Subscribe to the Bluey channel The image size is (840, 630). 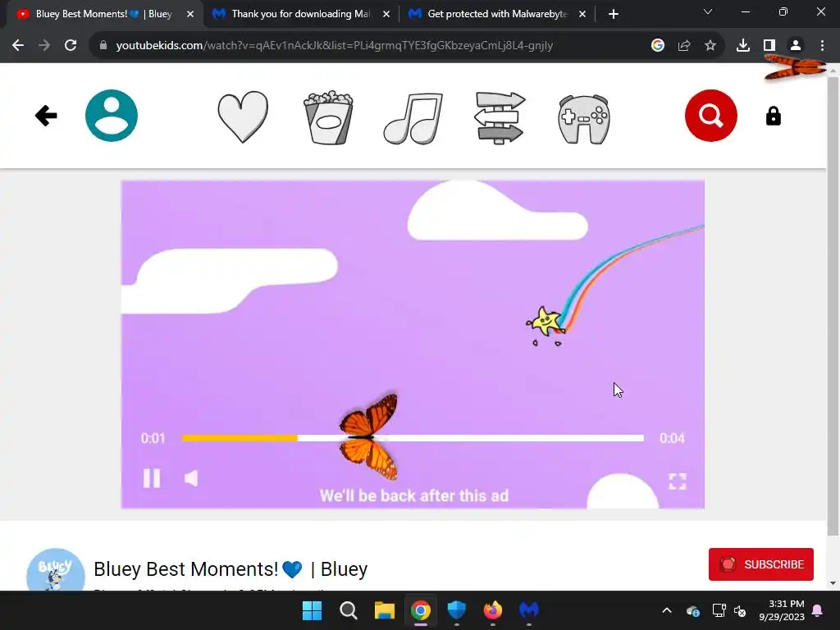[760, 564]
